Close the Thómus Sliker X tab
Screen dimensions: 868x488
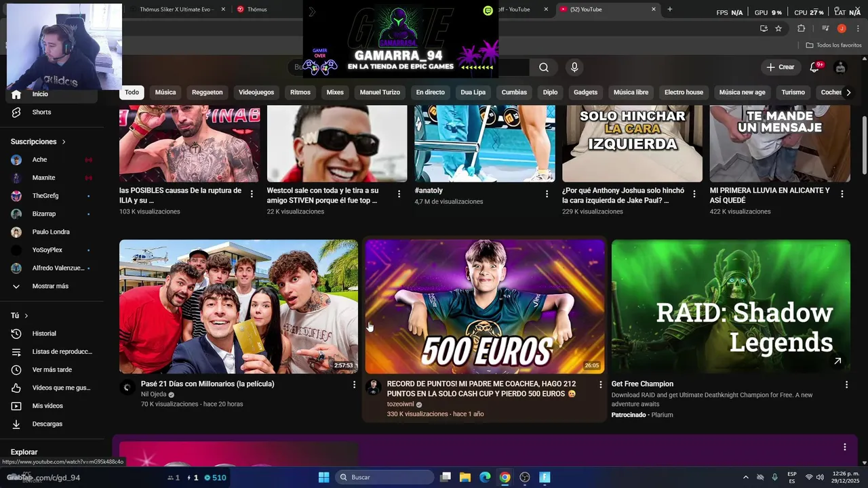(223, 9)
